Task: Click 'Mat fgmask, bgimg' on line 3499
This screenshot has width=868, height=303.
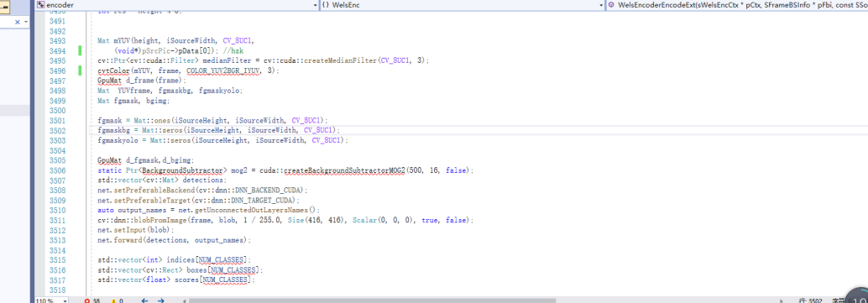Action: (133, 101)
